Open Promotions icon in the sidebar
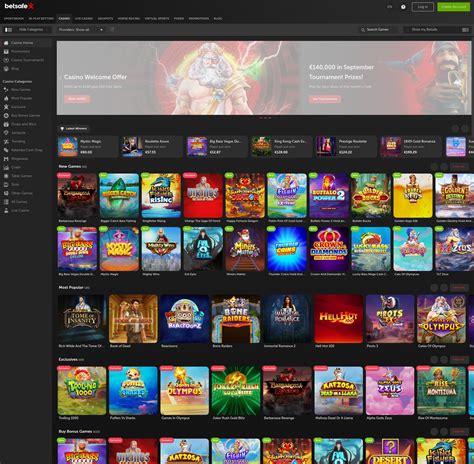Viewport: 474px width, 464px height. click(x=6, y=52)
